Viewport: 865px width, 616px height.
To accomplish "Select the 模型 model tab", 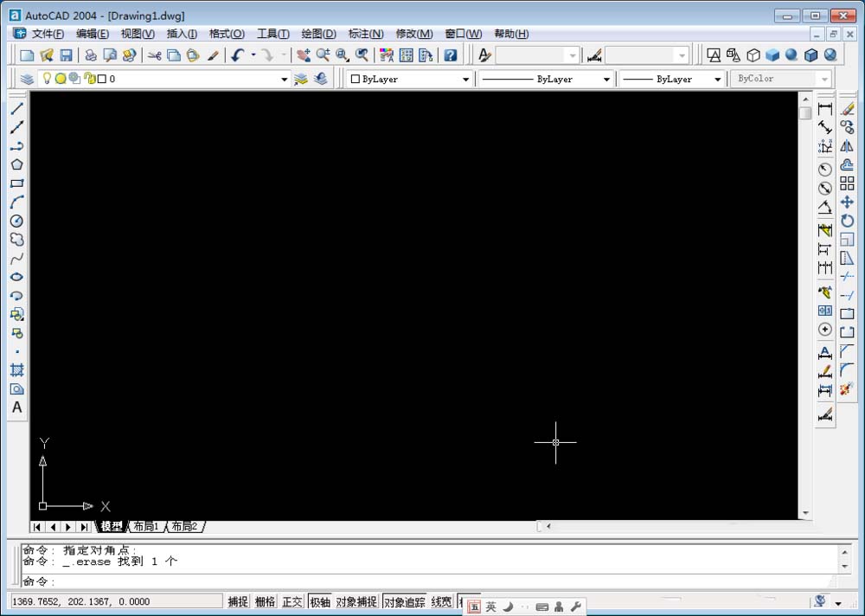I will (x=112, y=527).
